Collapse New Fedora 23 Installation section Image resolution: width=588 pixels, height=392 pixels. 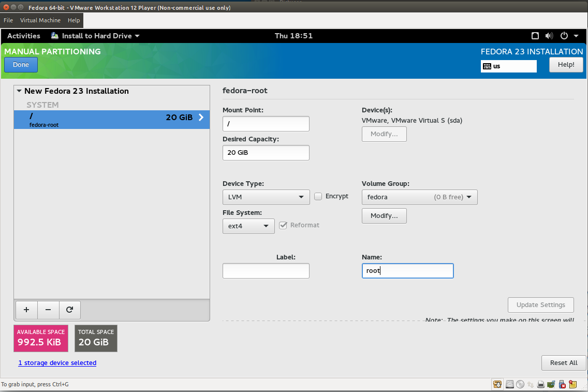19,91
